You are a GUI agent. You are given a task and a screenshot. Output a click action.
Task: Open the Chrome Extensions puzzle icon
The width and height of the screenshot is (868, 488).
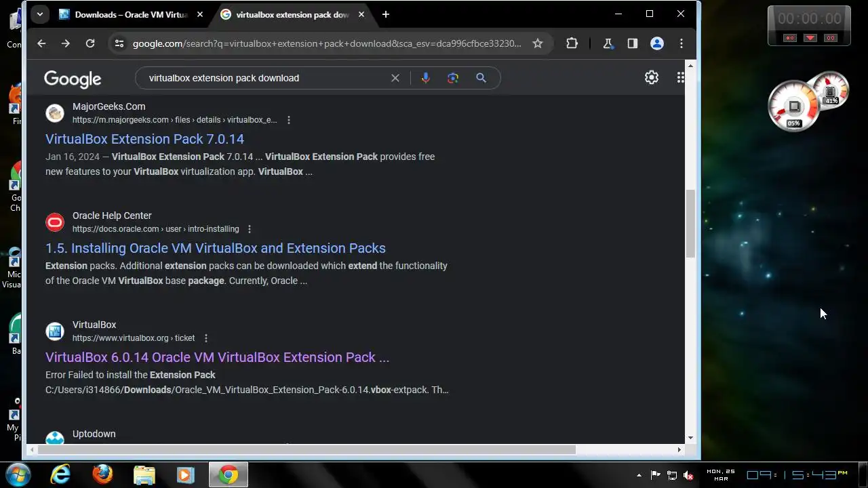click(x=572, y=43)
